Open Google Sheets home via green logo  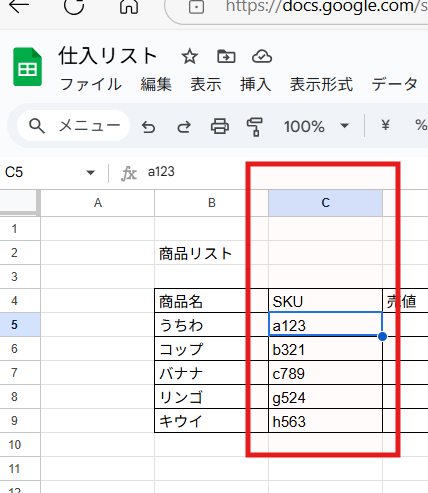28,67
